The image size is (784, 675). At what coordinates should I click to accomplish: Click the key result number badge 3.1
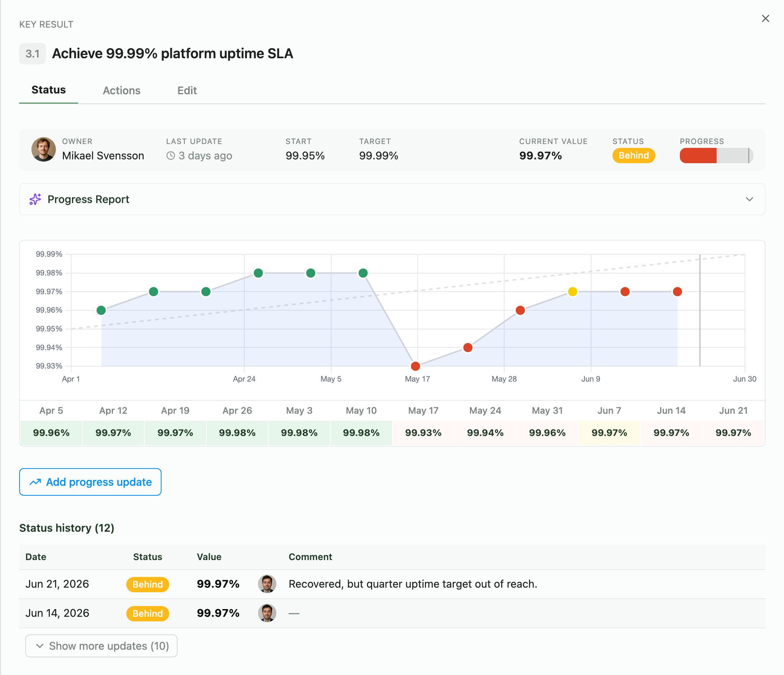click(33, 54)
